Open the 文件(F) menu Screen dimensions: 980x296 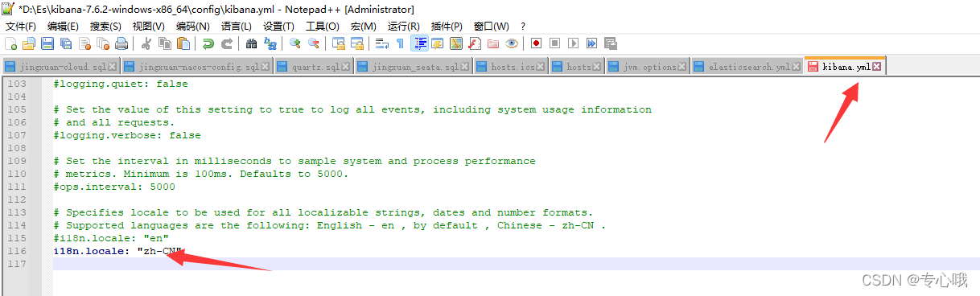[21, 27]
